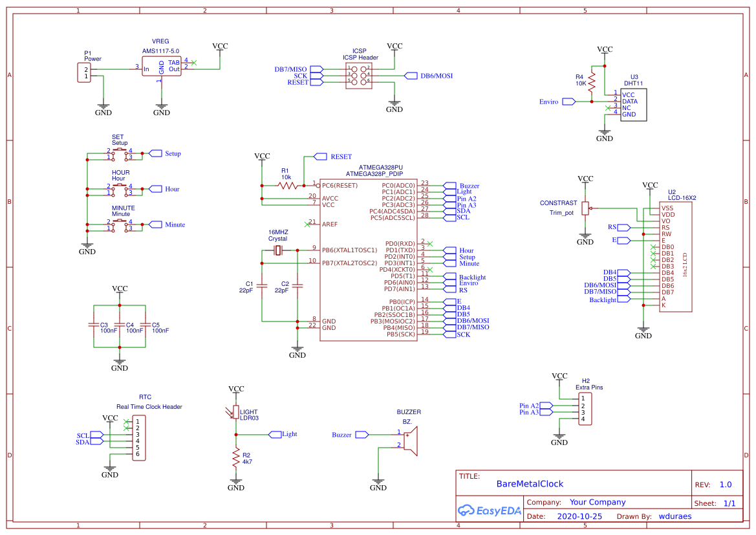Screen dimensions: 756x535
Task: Click the Your Company text field
Action: [x=598, y=502]
